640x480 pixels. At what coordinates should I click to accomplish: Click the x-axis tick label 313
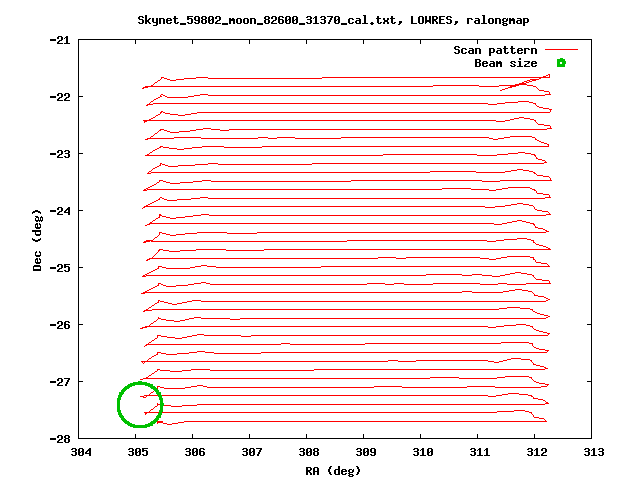point(594,452)
